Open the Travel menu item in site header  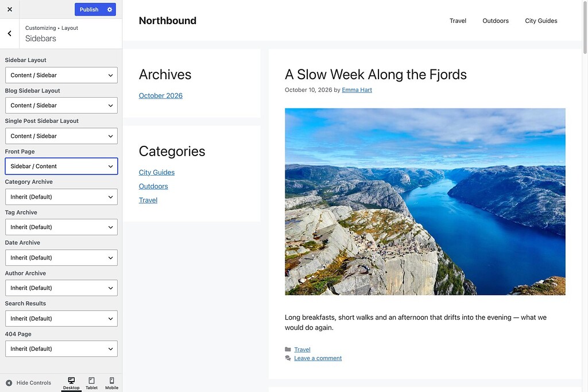click(458, 21)
